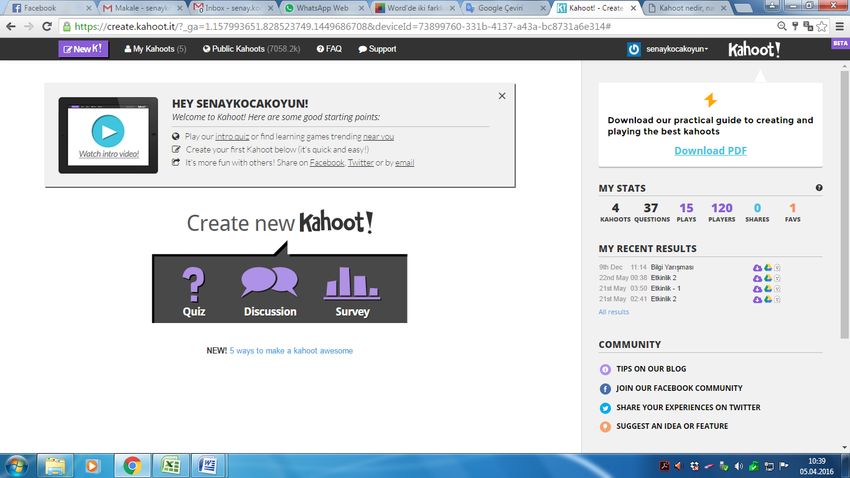
Task: Share via the Facebook link in banner
Action: point(327,163)
